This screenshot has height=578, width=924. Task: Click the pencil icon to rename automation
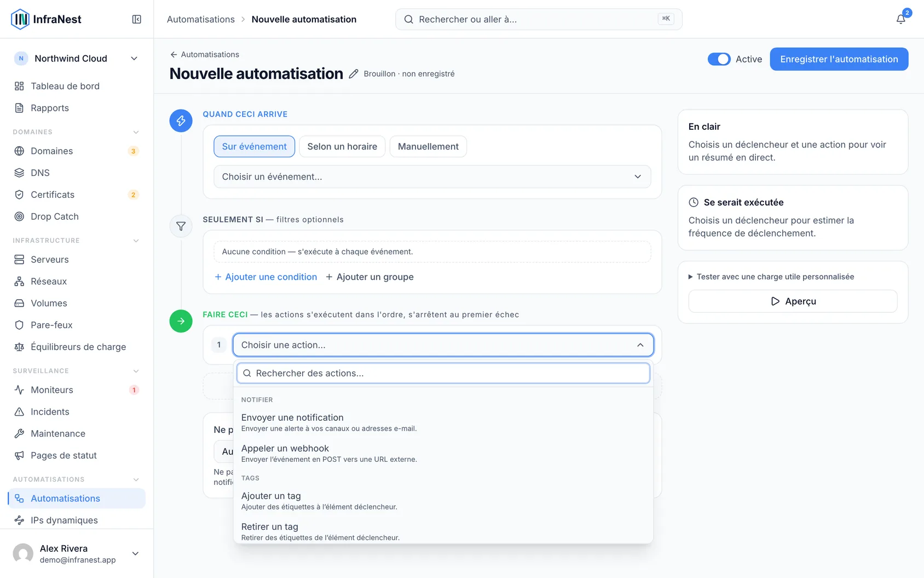354,74
